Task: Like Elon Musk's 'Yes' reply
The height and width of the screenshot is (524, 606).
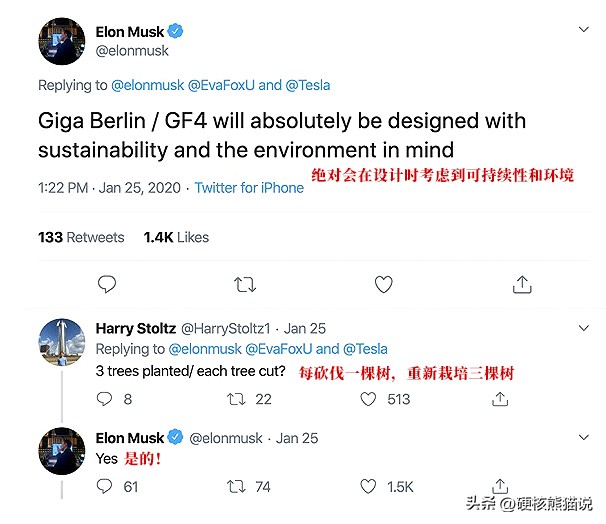Action: tap(369, 487)
